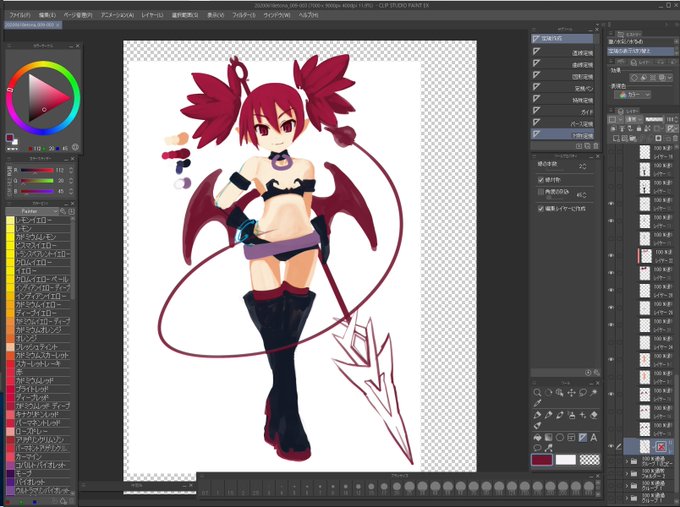
Task: Open the Painter color set dropdown
Action: (x=32, y=211)
